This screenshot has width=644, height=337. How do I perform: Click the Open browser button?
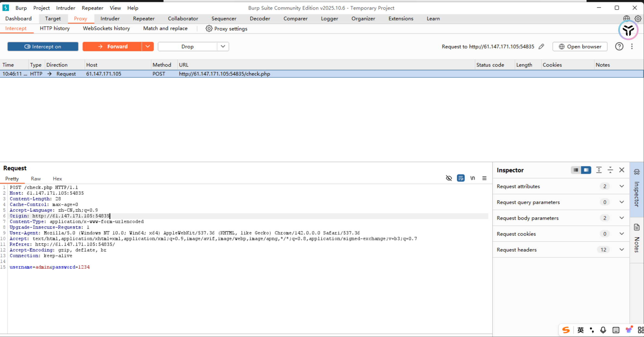coord(580,46)
